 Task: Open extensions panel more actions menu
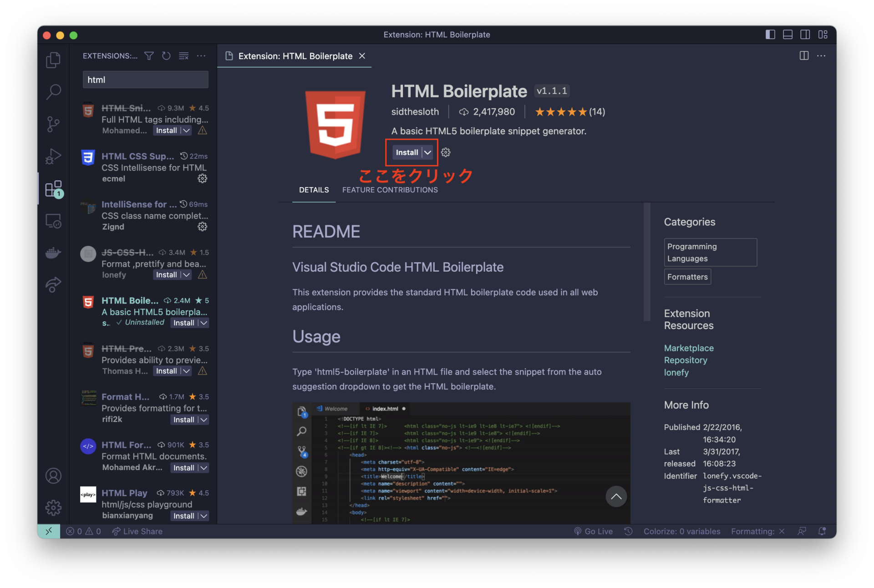pyautogui.click(x=201, y=56)
